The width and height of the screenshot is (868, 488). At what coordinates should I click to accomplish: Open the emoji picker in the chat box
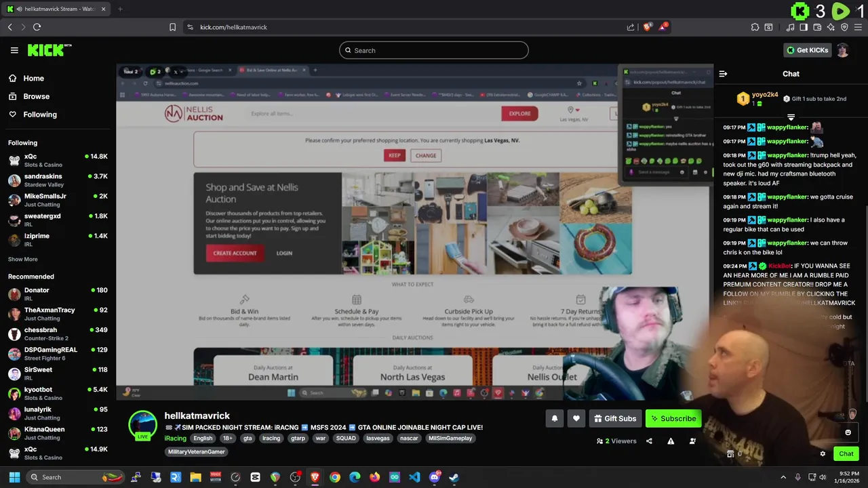[x=848, y=432]
